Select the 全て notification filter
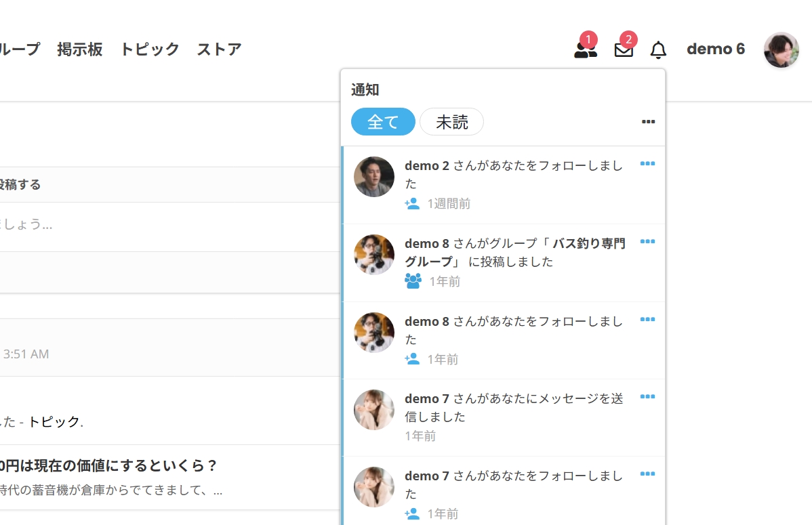Viewport: 812px width, 525px height. pos(383,122)
